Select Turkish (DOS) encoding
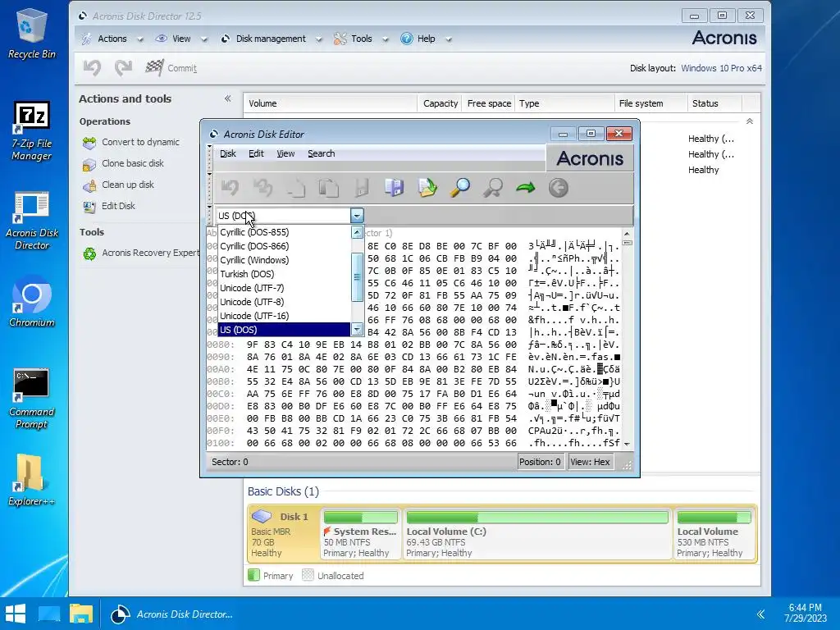Viewport: 840px width, 630px height. click(284, 274)
